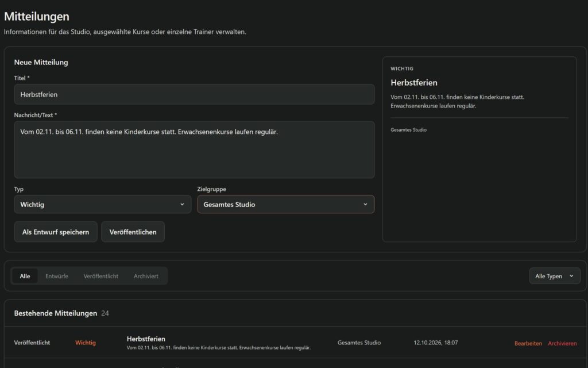Viewport: 588px width, 368px height.
Task: Click the Veröffentlichen button
Action: [x=133, y=232]
